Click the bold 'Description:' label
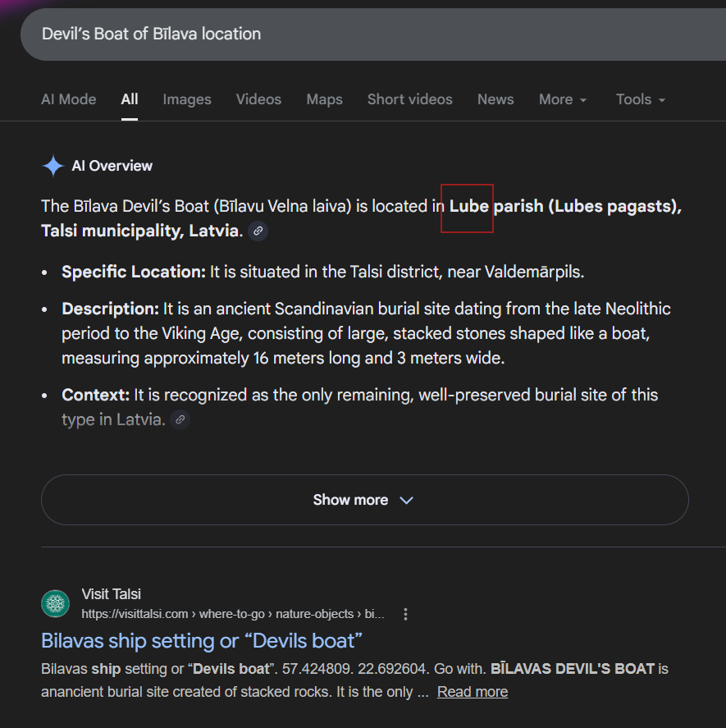726x728 pixels. click(x=111, y=309)
